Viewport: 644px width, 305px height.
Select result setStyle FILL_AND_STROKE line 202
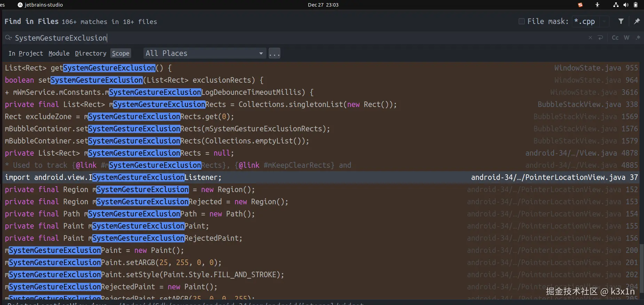tap(321, 274)
